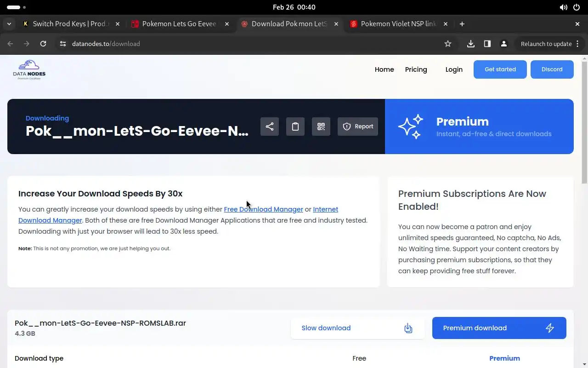
Task: Click the share icon button
Action: [270, 126]
